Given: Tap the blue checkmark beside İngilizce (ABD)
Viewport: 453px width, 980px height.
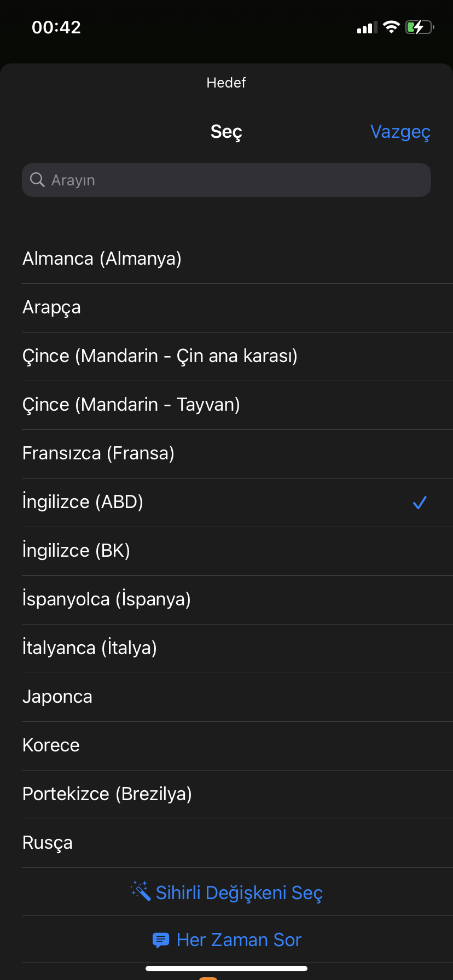Looking at the screenshot, I should point(420,502).
